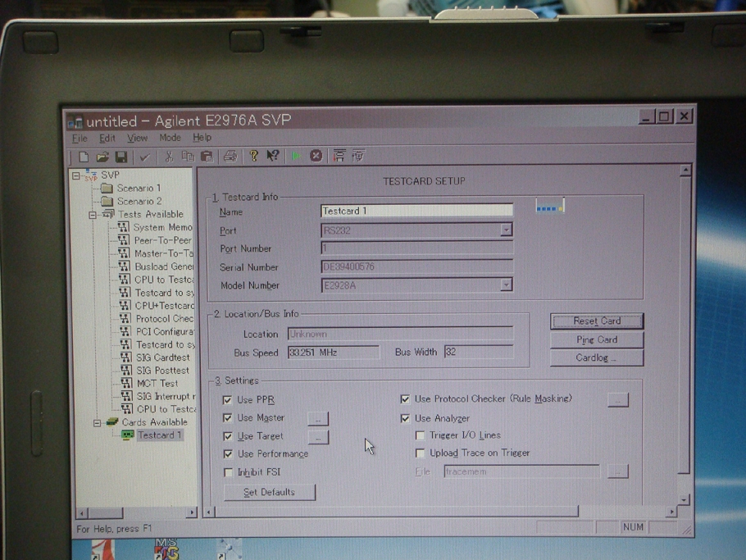Click the Set Defaults button
Screen dimensions: 746x560
269,492
